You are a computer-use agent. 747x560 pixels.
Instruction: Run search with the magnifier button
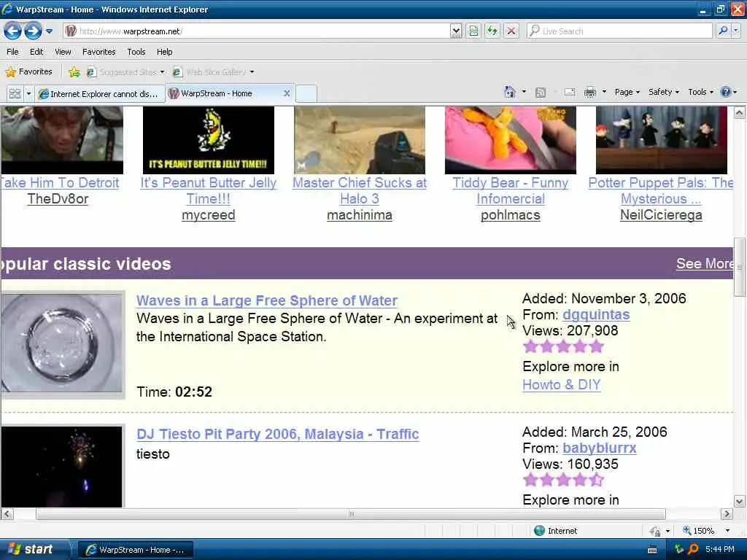click(723, 31)
